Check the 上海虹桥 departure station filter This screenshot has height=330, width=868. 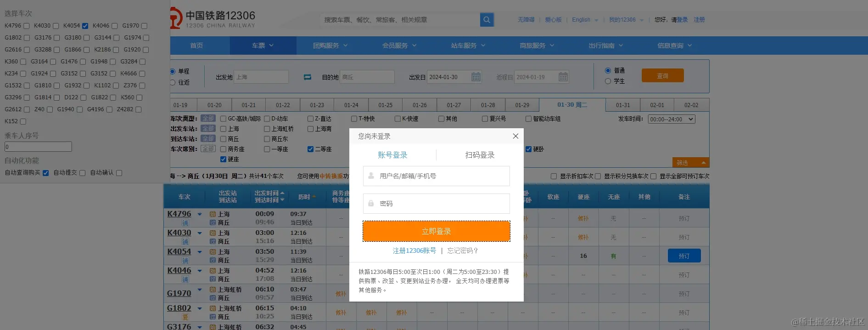tap(267, 129)
